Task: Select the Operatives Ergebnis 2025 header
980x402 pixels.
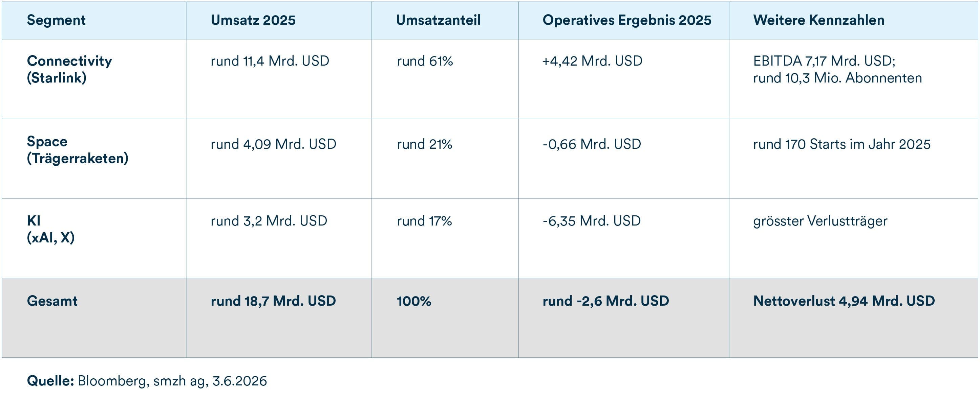Action: 626,20
